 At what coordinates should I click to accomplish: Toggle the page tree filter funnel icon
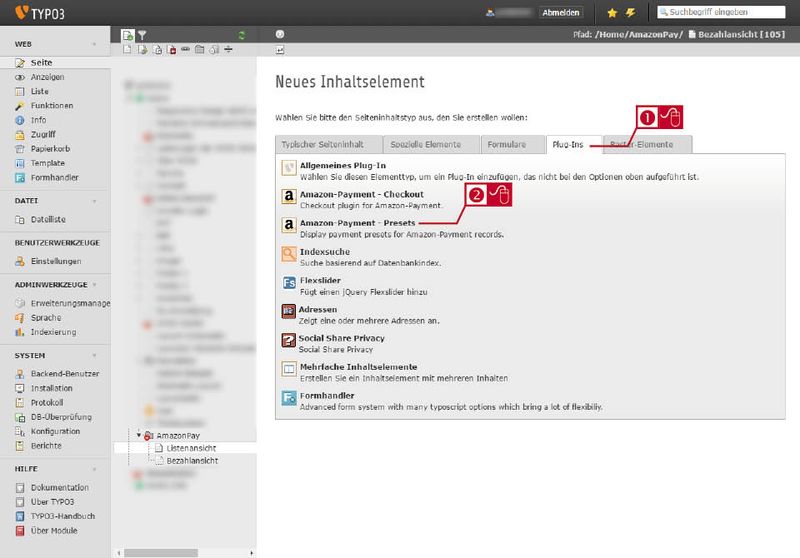coord(142,35)
